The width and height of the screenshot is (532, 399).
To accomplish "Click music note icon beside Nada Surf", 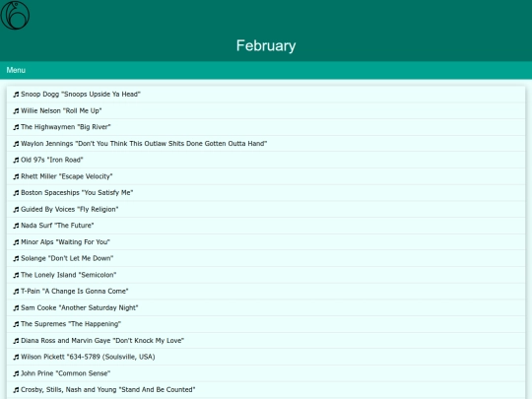I will point(16,226).
